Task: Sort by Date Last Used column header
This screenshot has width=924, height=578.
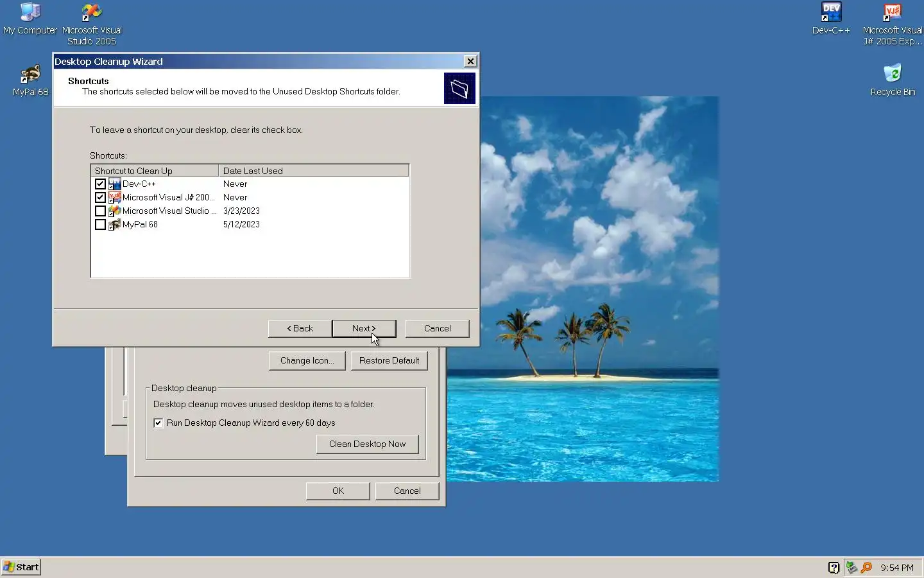Action: click(x=313, y=171)
